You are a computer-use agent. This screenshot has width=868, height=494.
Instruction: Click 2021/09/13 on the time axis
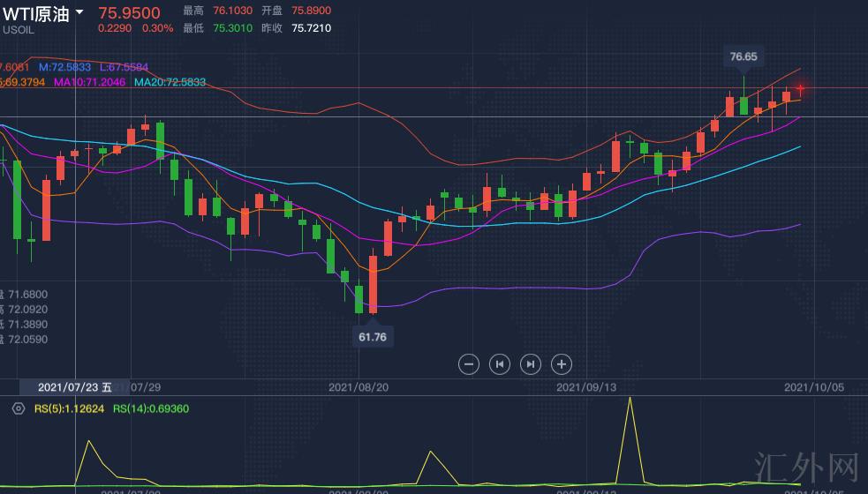[586, 386]
